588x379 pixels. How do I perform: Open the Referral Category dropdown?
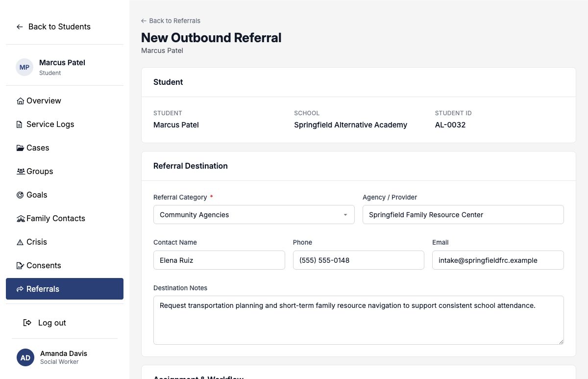point(254,215)
